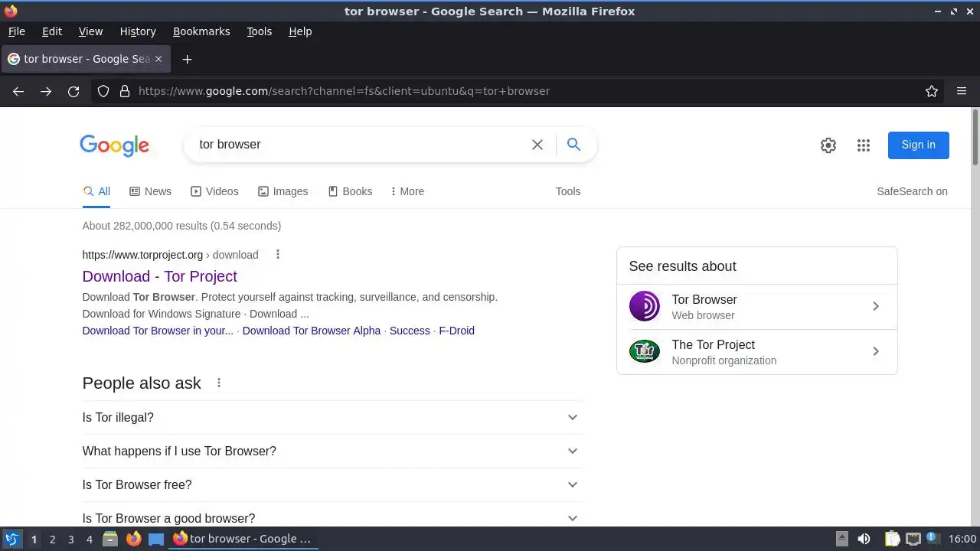Open the shield tracking protection icon
Viewport: 980px width, 551px height.
point(103,91)
